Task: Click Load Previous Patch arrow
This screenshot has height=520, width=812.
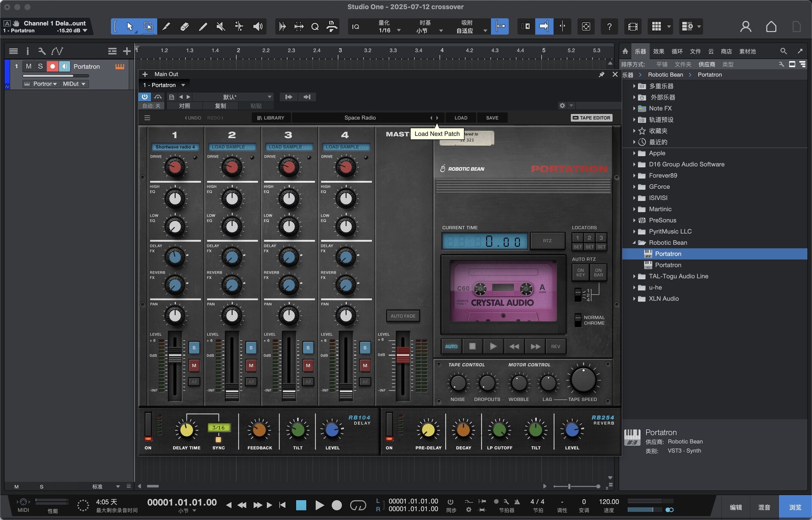Action: point(431,118)
